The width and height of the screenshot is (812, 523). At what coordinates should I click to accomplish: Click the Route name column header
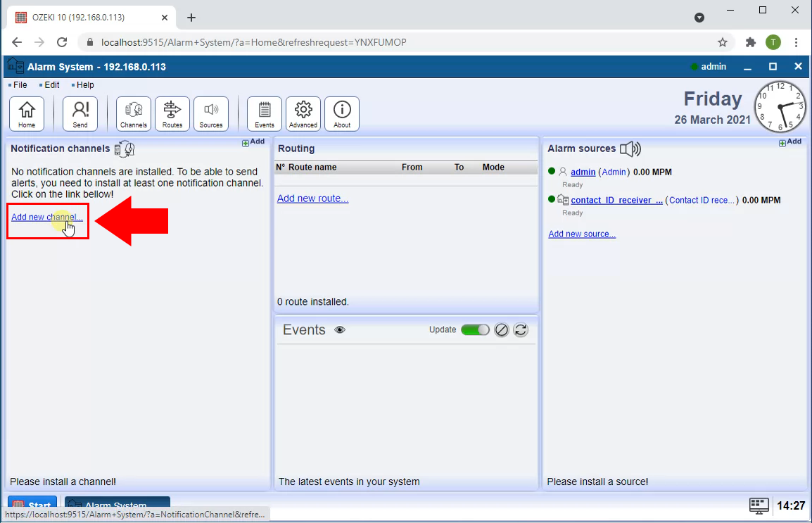pos(312,168)
